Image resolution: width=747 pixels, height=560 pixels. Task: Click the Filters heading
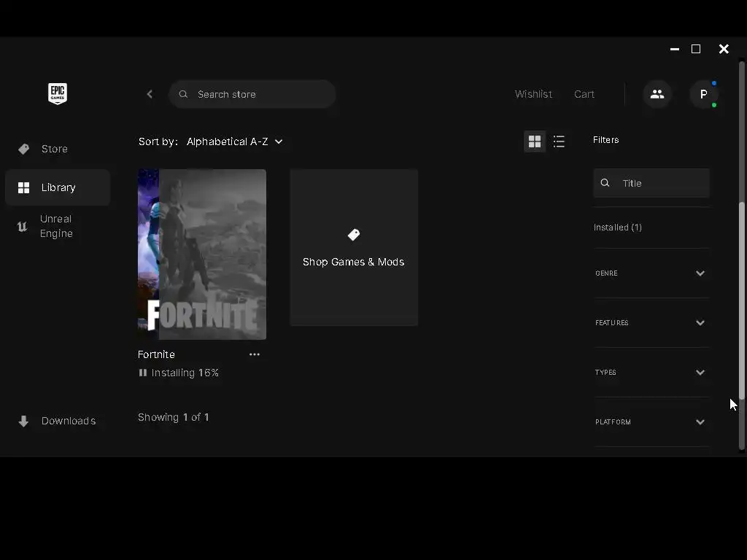tap(606, 140)
